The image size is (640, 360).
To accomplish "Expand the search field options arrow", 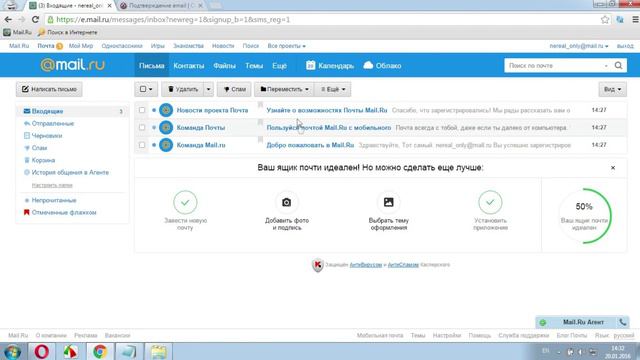I will [x=606, y=66].
